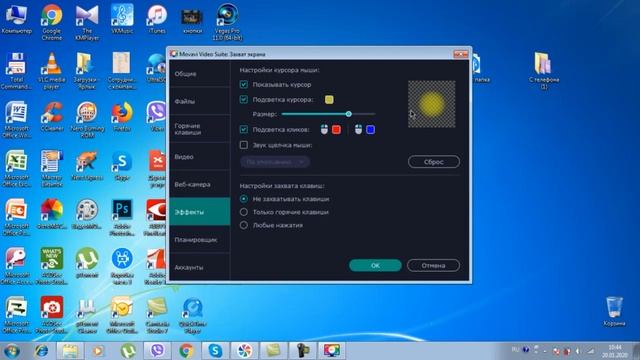
Task: Select the QuickTime Player desktop shortcut
Action: (192, 315)
